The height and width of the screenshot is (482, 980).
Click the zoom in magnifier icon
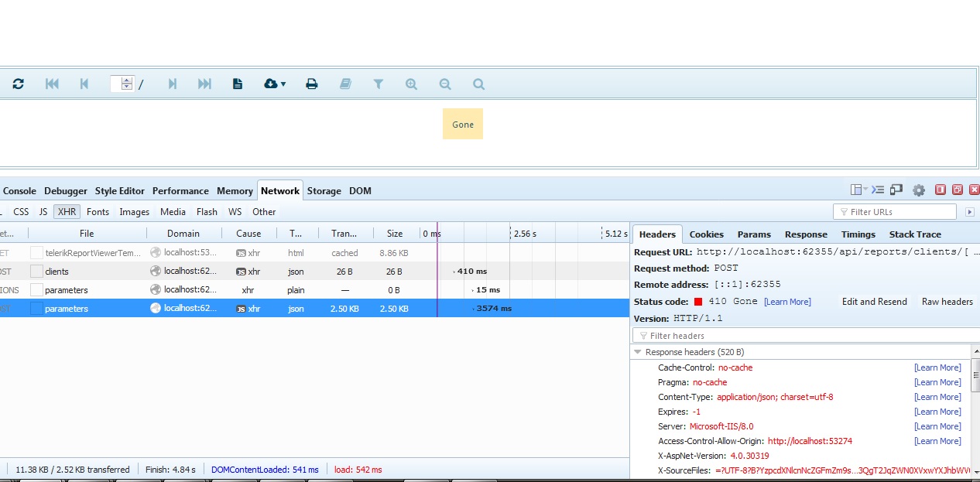coord(411,84)
